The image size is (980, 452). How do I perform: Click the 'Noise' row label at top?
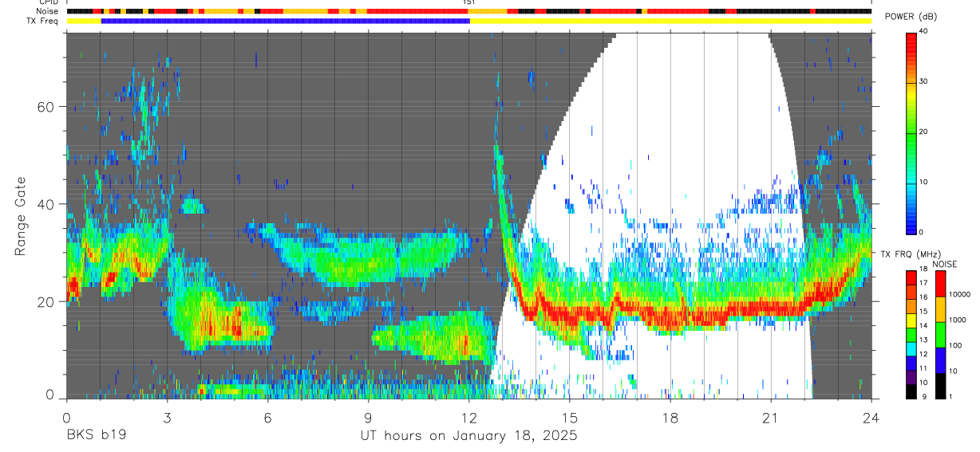point(49,11)
